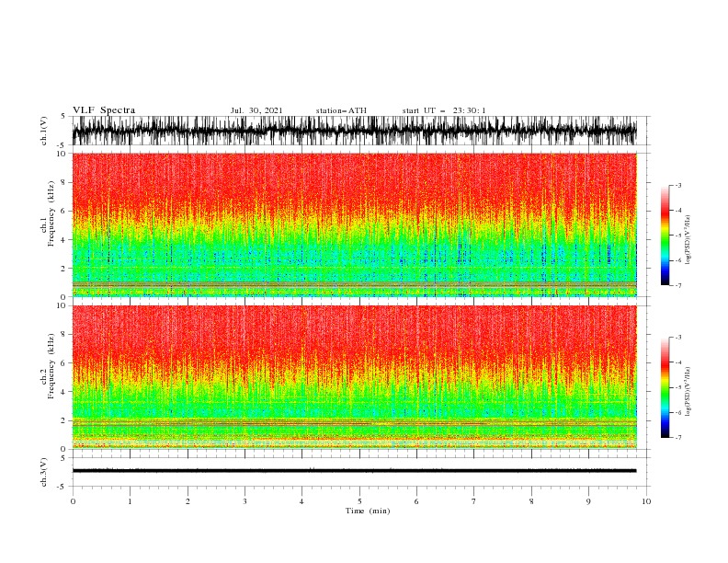Click the ch.2 log(PSD) colorbar label

688,392
